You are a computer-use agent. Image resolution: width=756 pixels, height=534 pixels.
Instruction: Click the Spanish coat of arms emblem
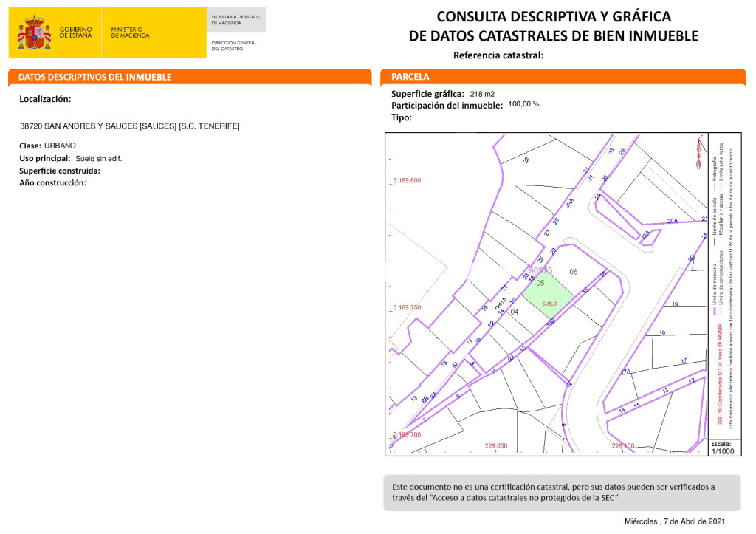[35, 32]
